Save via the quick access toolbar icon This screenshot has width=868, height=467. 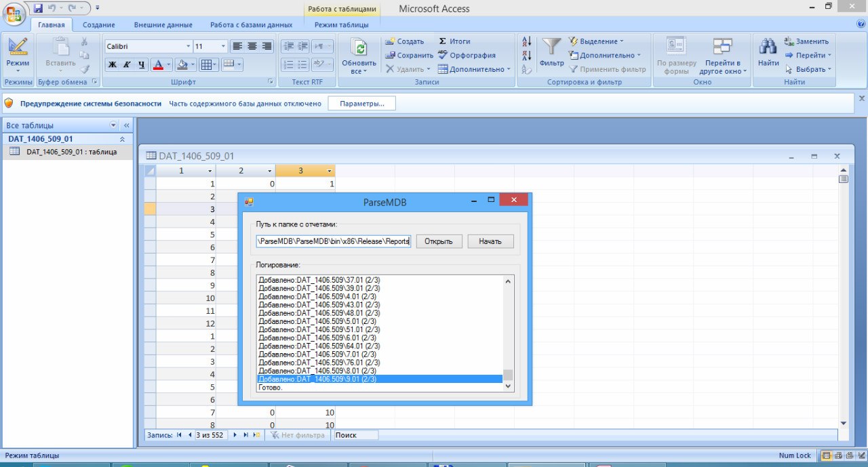point(38,8)
